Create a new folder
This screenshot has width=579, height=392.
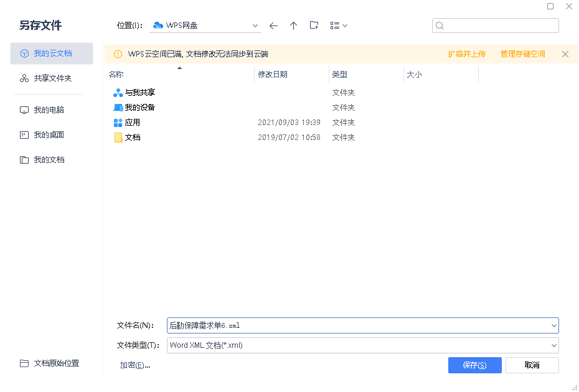click(314, 26)
